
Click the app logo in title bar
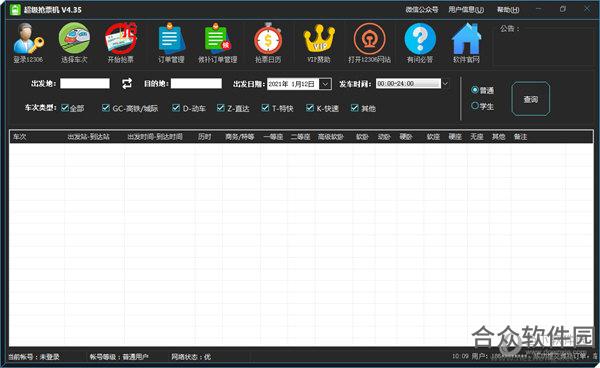click(15, 10)
